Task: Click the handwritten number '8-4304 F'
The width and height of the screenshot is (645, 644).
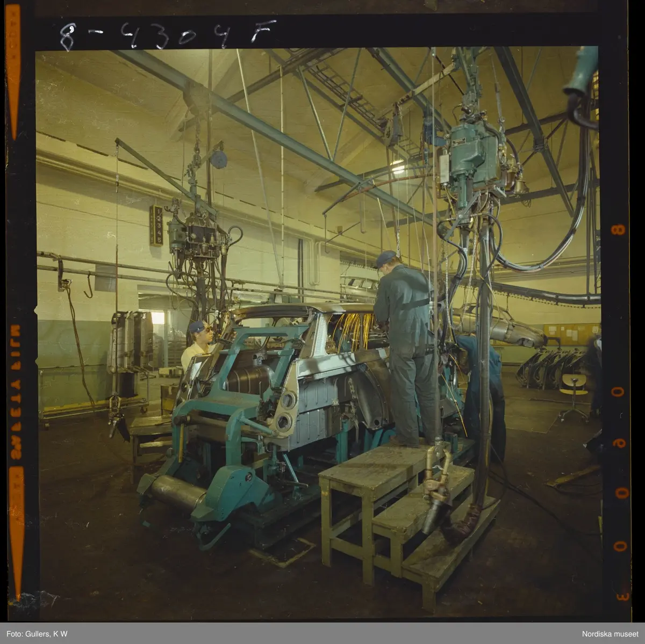Action: pyautogui.click(x=167, y=35)
